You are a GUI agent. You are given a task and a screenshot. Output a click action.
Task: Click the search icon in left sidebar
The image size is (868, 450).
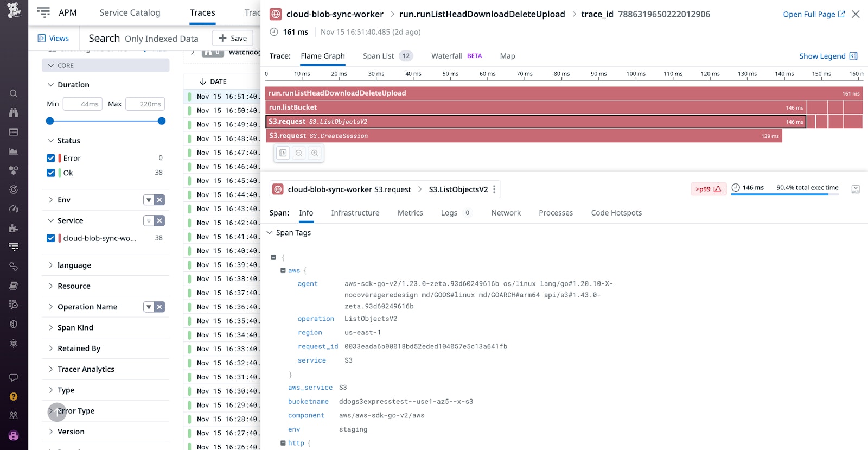tap(14, 93)
